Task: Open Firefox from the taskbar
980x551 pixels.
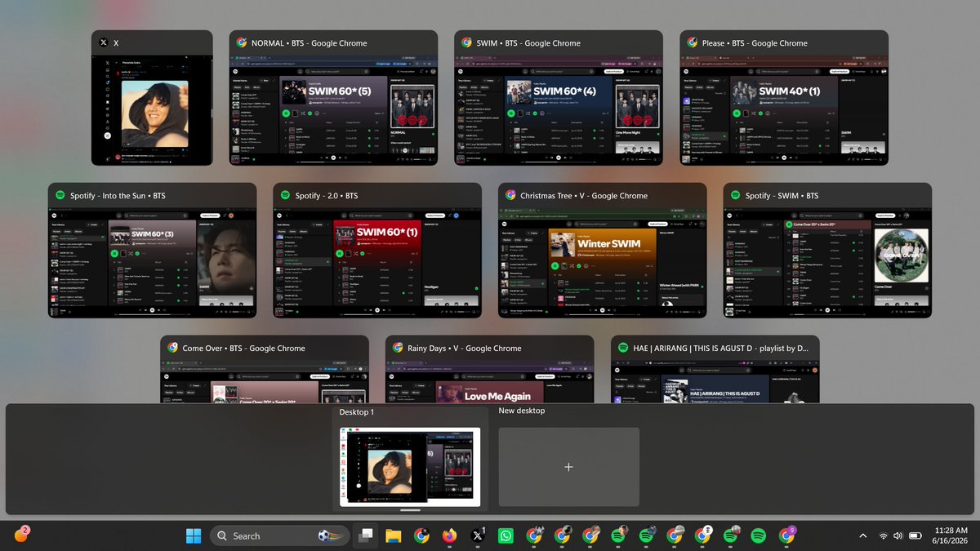Action: (x=449, y=535)
